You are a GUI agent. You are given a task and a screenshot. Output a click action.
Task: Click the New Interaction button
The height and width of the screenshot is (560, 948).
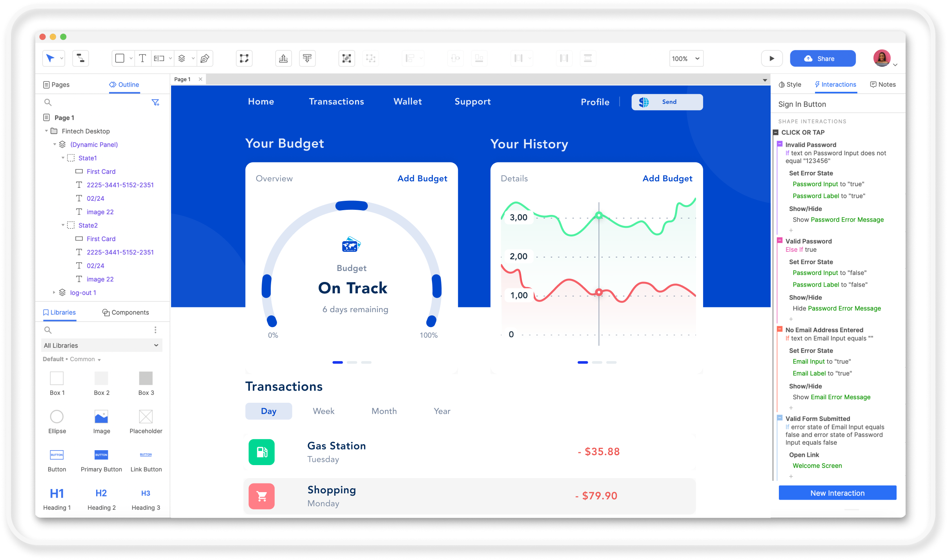point(837,493)
